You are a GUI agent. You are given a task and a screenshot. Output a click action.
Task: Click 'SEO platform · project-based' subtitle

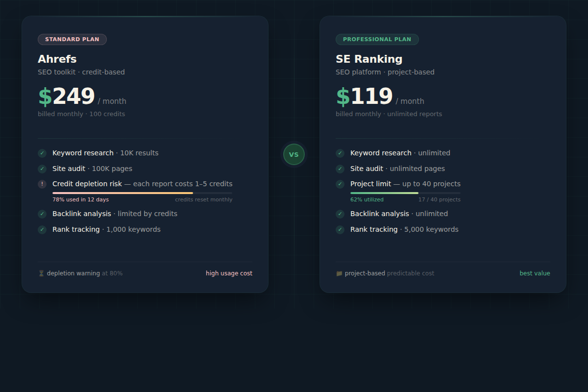[385, 72]
